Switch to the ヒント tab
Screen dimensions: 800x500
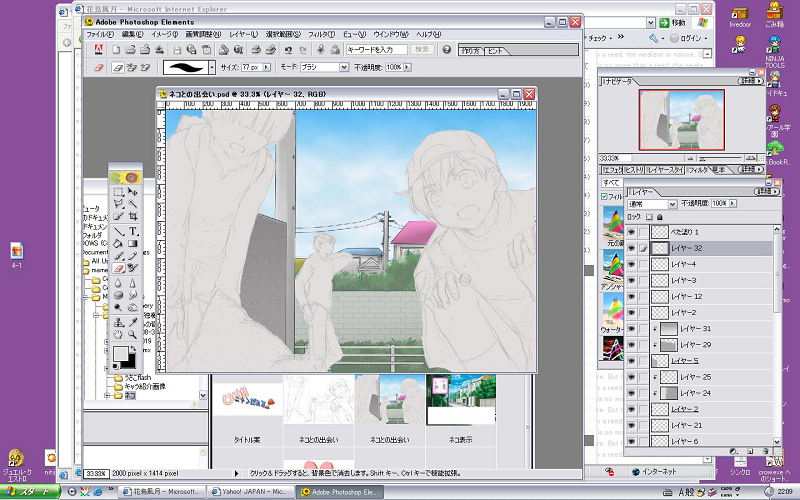[x=495, y=51]
